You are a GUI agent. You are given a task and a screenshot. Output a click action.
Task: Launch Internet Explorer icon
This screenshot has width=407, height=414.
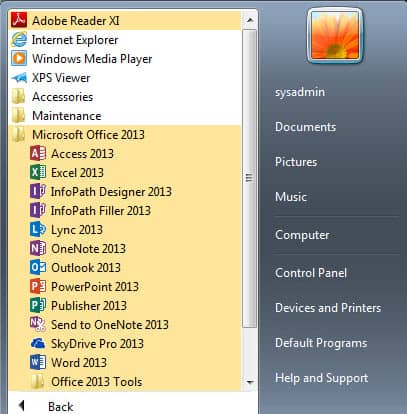tap(19, 40)
